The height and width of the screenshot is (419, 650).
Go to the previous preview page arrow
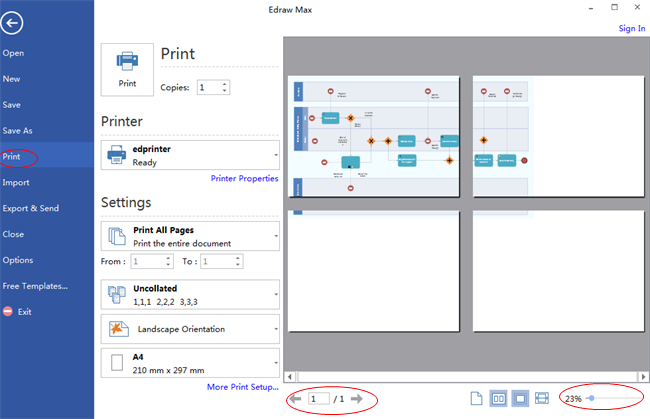click(295, 399)
